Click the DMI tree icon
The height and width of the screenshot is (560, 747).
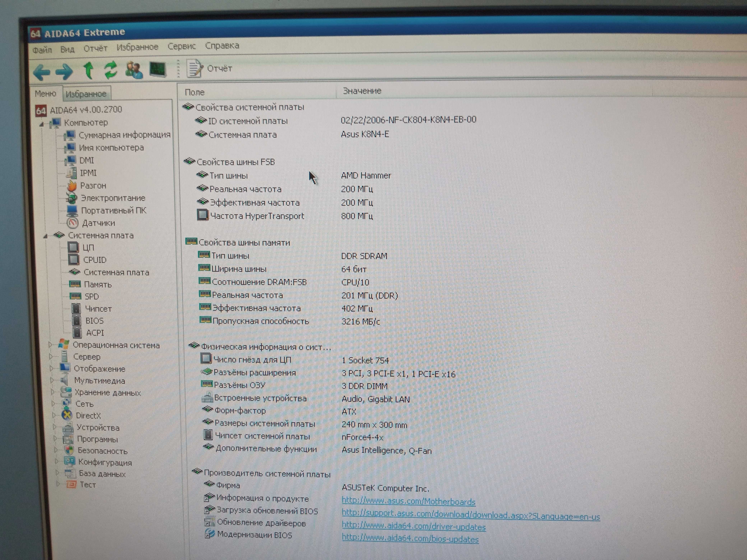click(x=70, y=160)
